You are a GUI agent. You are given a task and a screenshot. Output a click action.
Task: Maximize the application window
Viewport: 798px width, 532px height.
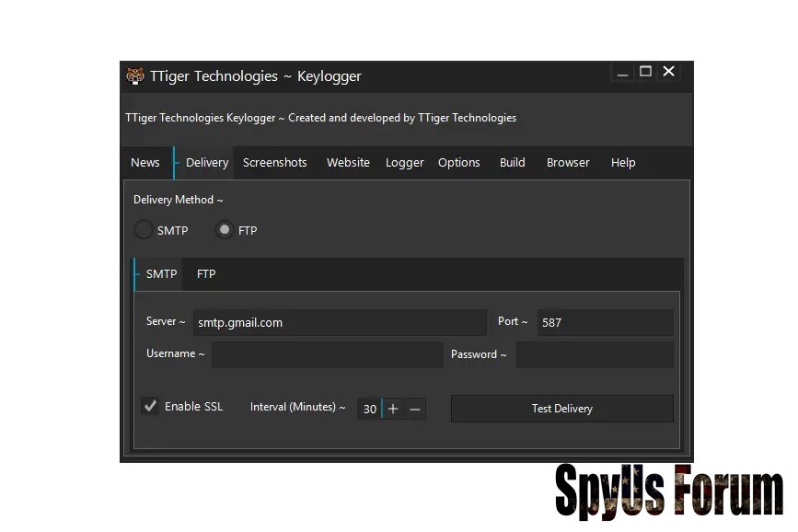[x=646, y=72]
